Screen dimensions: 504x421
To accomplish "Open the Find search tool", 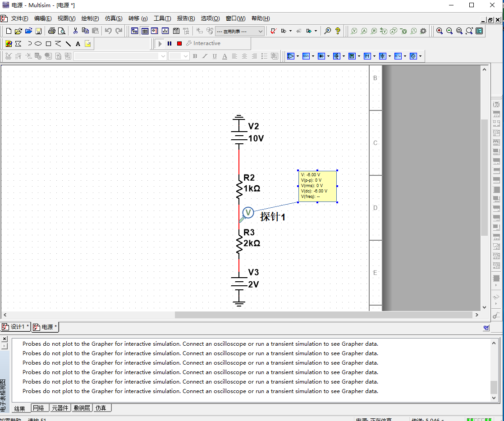I will pyautogui.click(x=328, y=31).
